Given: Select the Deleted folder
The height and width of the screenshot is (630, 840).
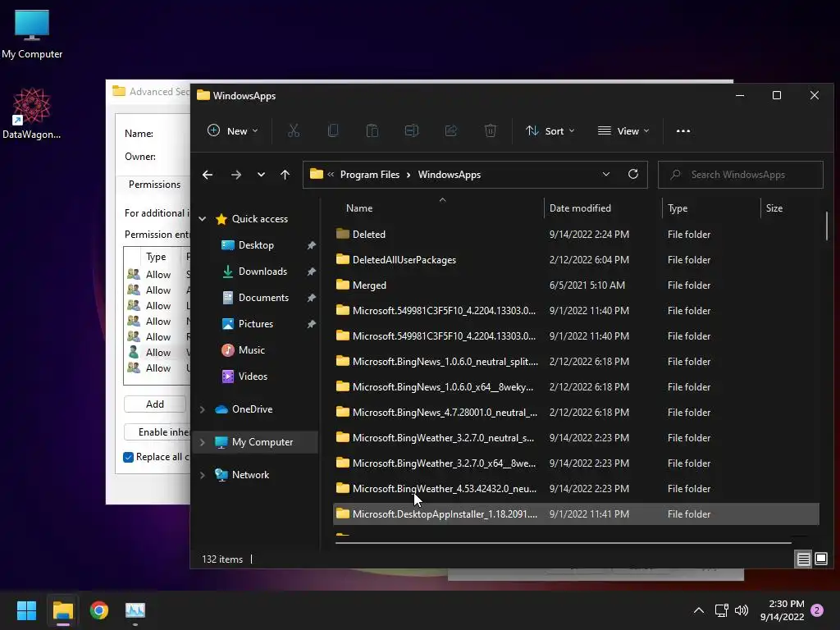Looking at the screenshot, I should click(576, 234).
